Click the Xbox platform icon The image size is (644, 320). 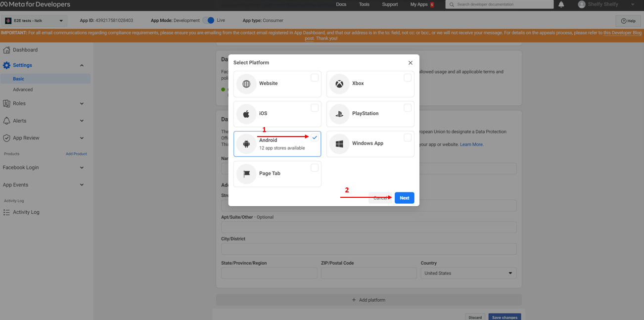pyautogui.click(x=339, y=84)
